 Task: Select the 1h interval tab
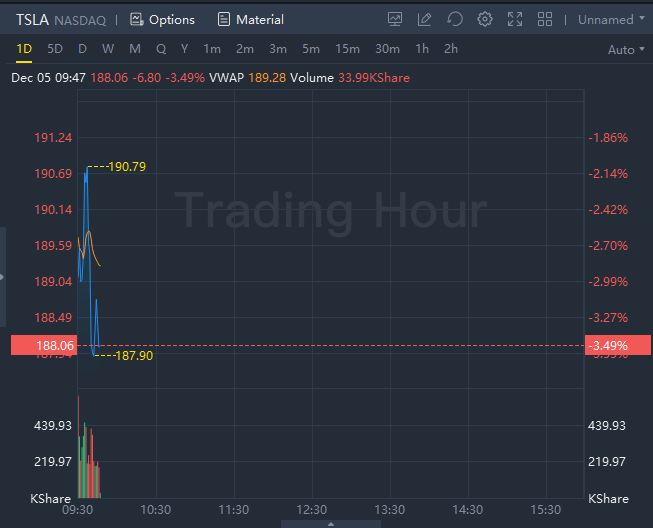pyautogui.click(x=422, y=49)
